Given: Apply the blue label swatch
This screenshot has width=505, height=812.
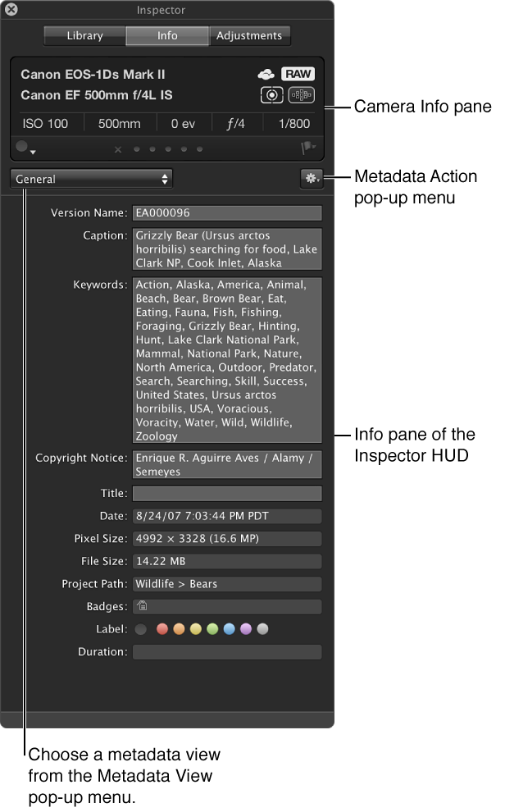Looking at the screenshot, I should (230, 629).
